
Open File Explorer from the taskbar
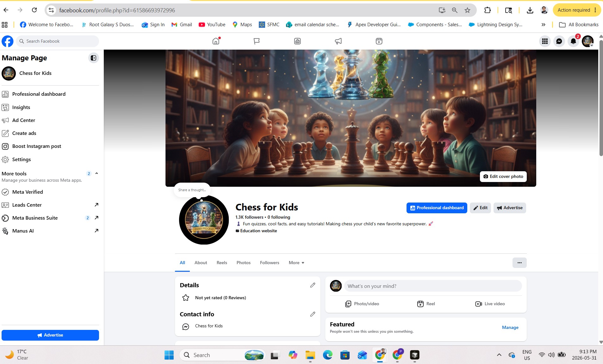[x=310, y=355]
